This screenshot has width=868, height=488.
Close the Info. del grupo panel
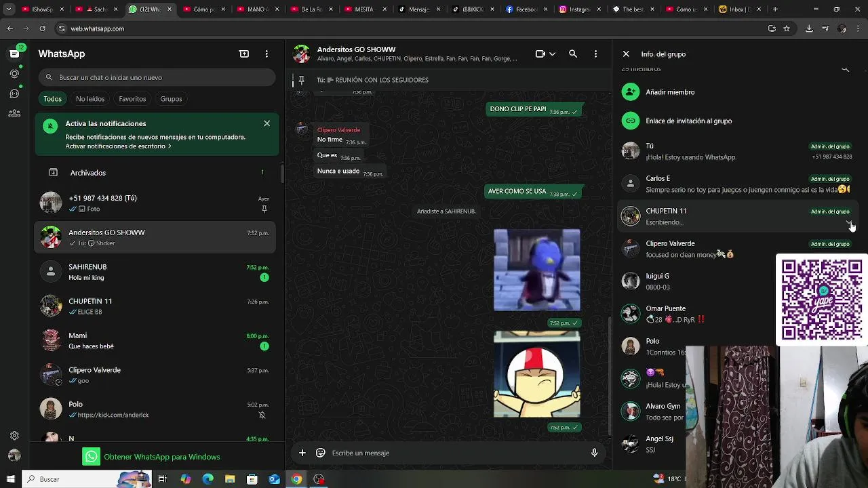point(626,54)
